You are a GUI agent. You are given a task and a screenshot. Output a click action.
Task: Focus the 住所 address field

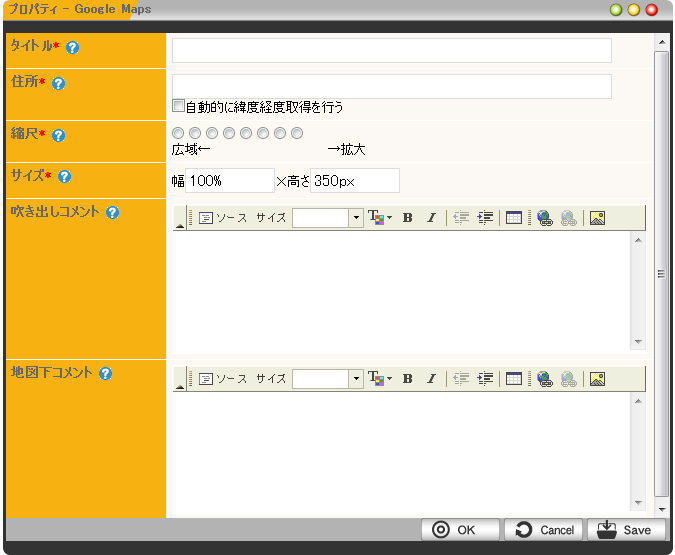coord(392,86)
